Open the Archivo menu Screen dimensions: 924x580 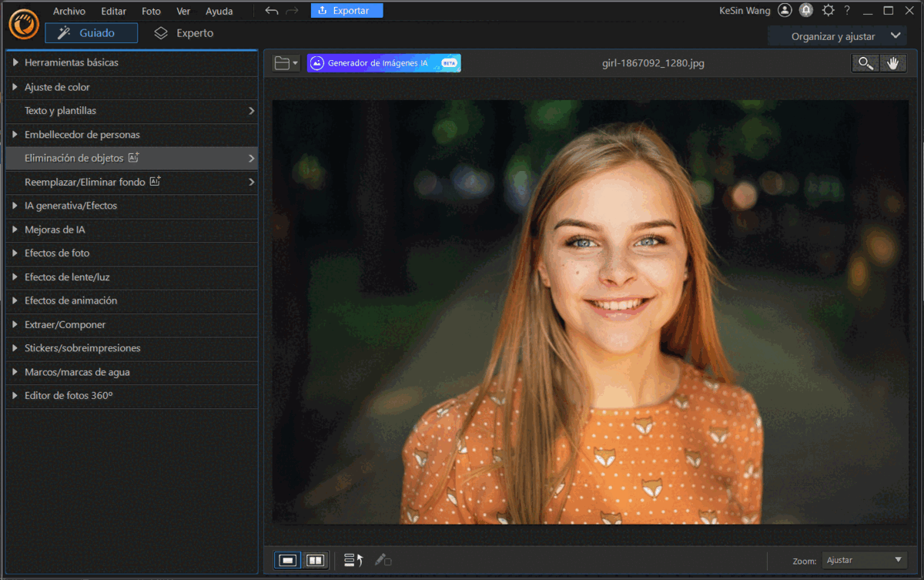pos(69,12)
